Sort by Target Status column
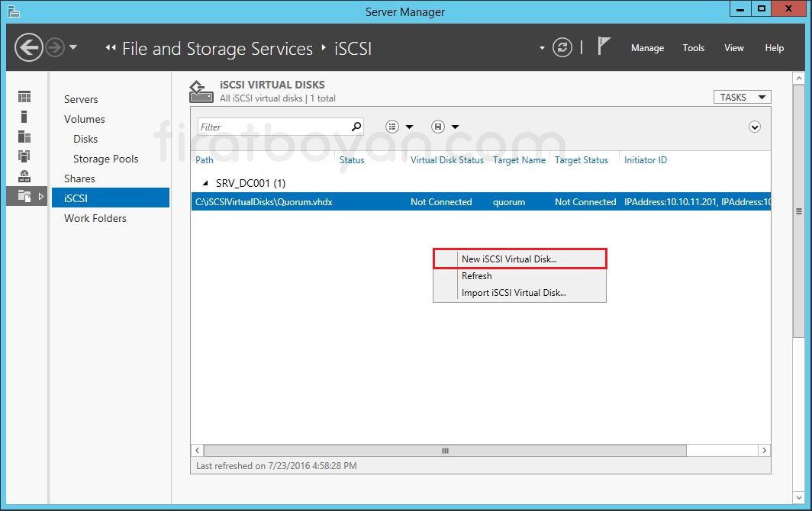 click(x=581, y=160)
